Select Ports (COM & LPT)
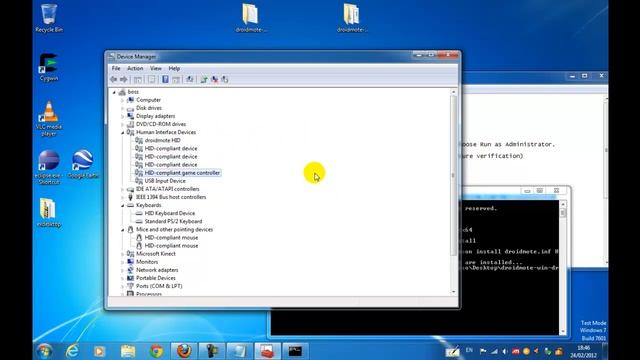This screenshot has width=640, height=360. pyautogui.click(x=159, y=286)
